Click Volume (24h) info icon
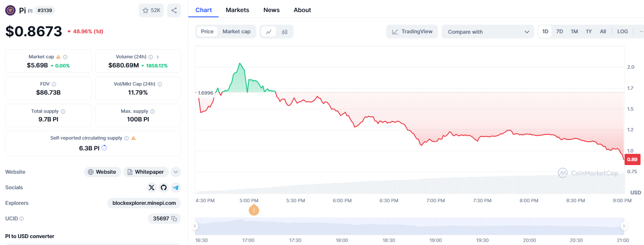644x245 pixels. coord(151,57)
